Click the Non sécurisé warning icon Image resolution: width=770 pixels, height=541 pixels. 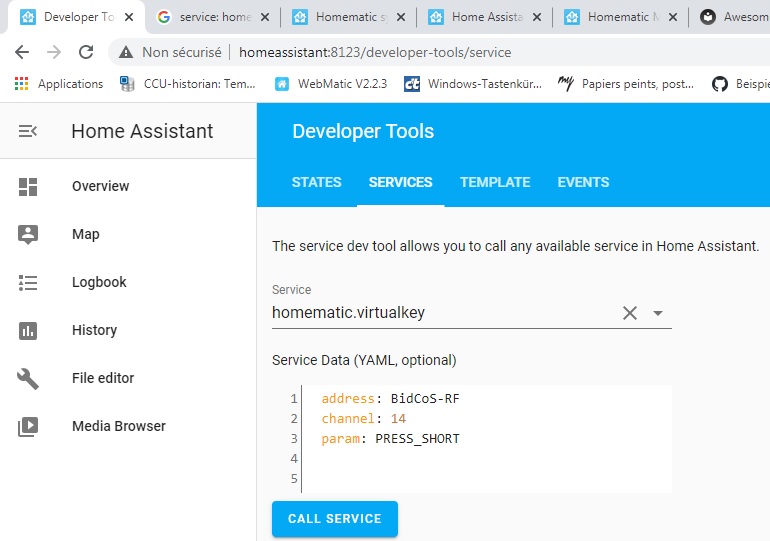126,52
